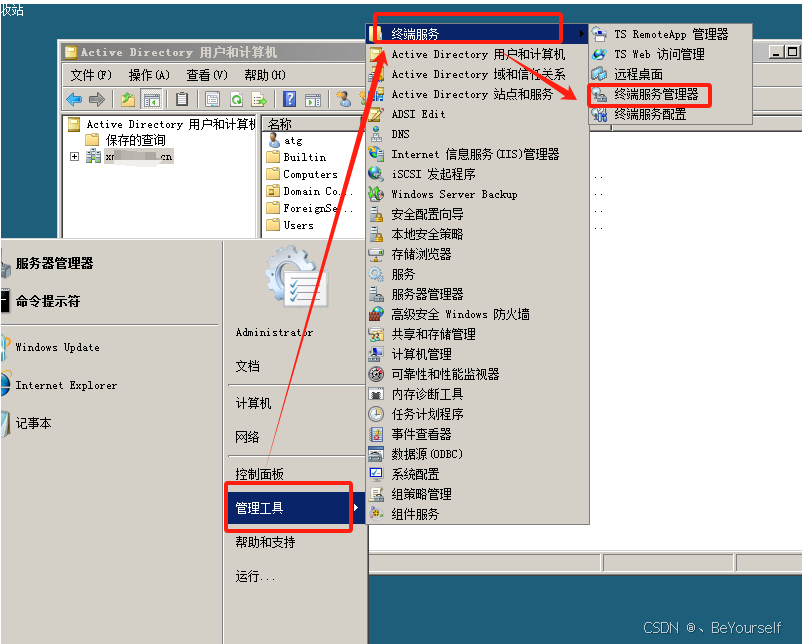Screen dimensions: 802x644
Task: Open 文档 in the Start menu
Action: click(x=248, y=366)
